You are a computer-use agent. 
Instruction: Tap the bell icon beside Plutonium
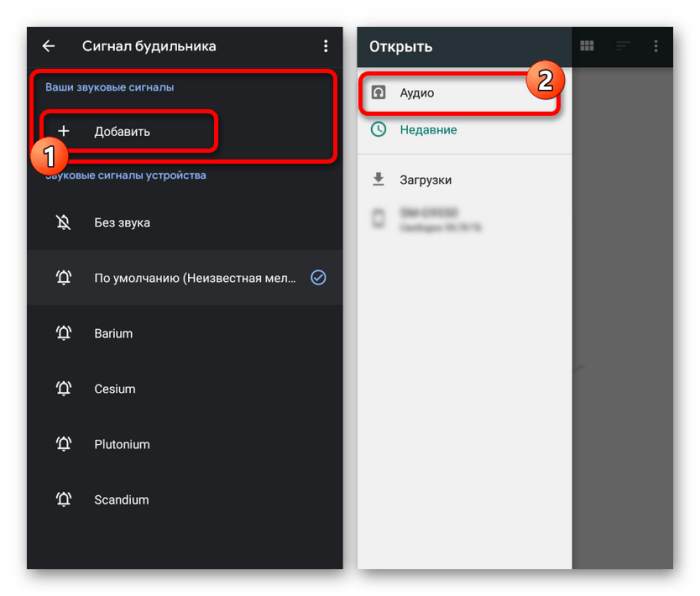(63, 443)
